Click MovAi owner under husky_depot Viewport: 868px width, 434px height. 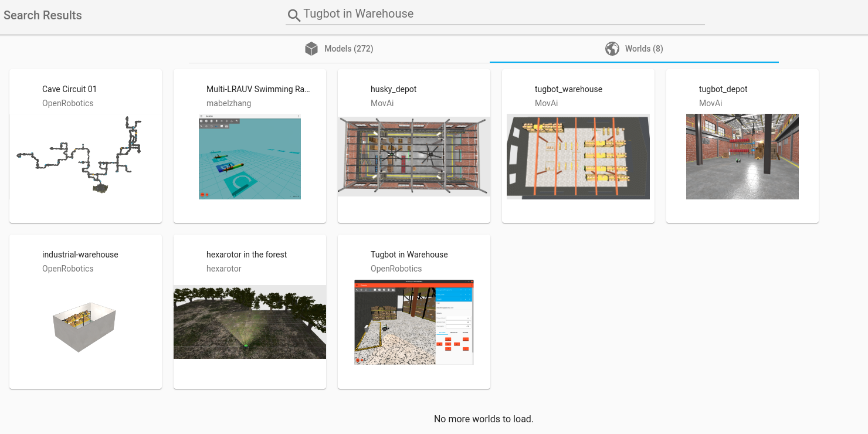(x=382, y=103)
